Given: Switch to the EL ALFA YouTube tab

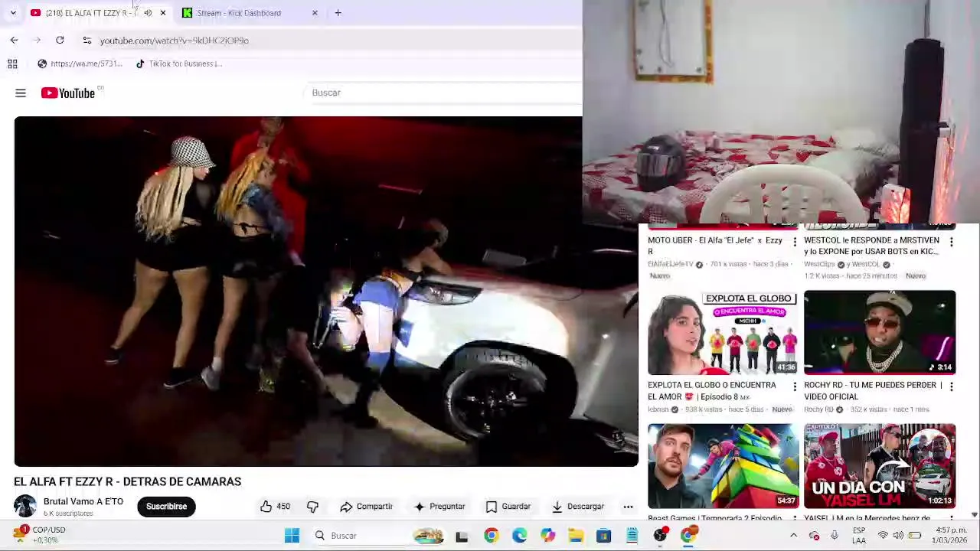Looking at the screenshot, I should coord(92,13).
